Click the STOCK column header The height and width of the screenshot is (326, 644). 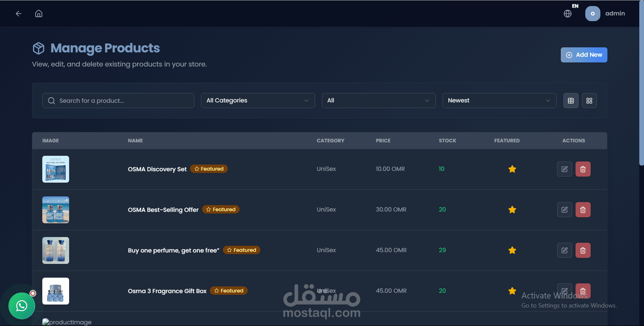coord(447,141)
